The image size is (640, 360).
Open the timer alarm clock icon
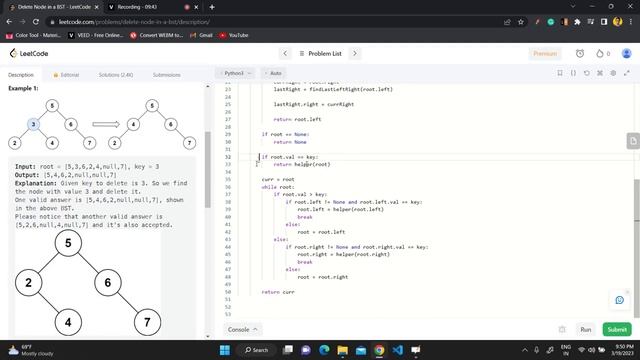(x=580, y=53)
